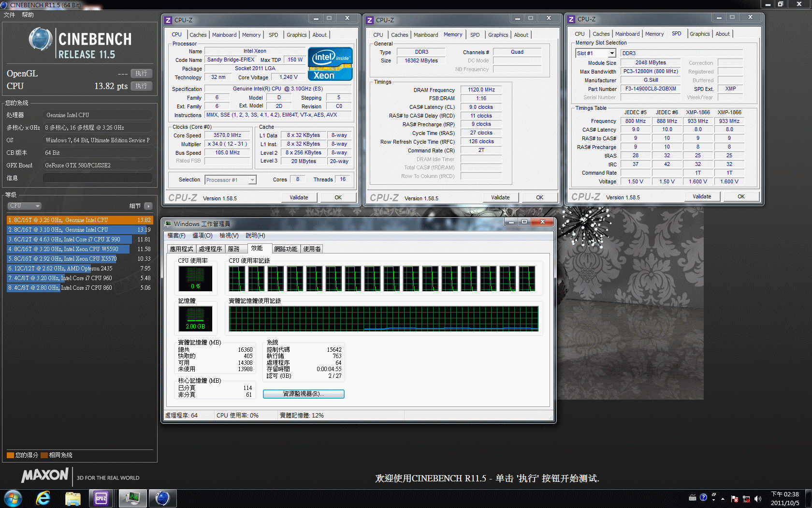Screen dimensions: 812x508
Task: Run the OpenGL test with 执行
Action: (x=142, y=74)
